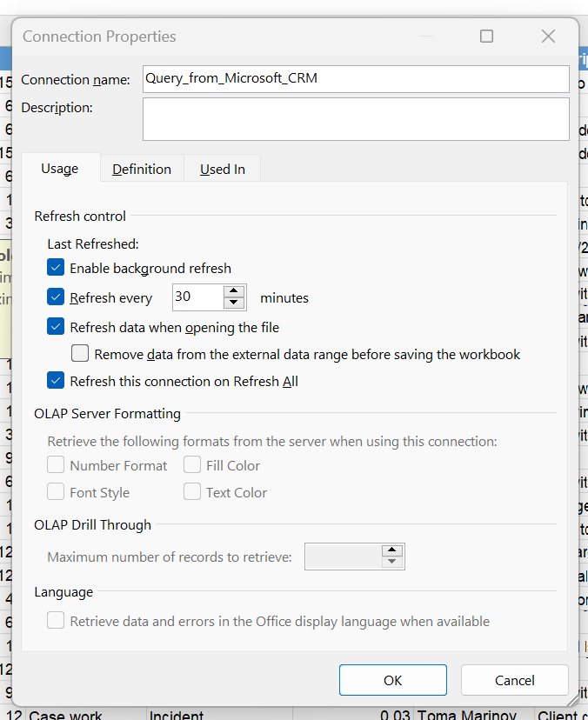Check the Number Format option

(x=55, y=464)
